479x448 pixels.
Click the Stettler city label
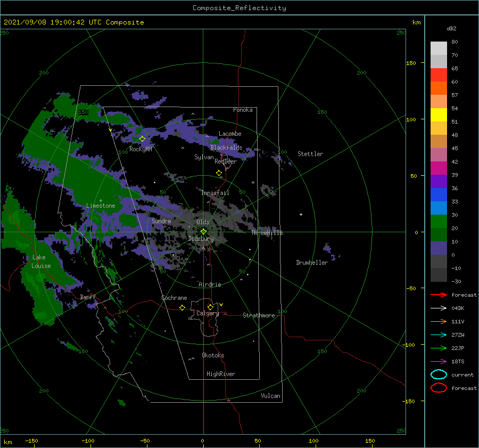point(310,154)
